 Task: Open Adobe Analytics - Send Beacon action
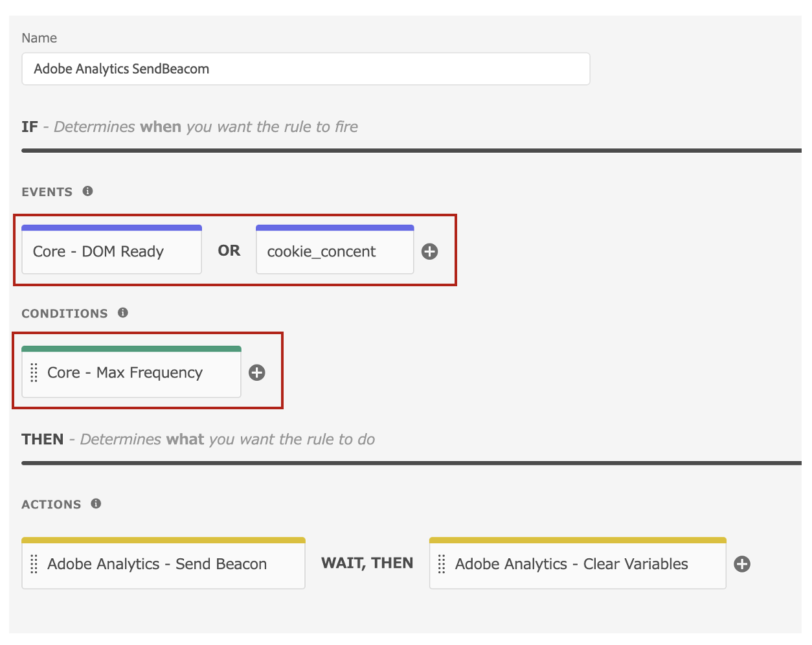163,563
